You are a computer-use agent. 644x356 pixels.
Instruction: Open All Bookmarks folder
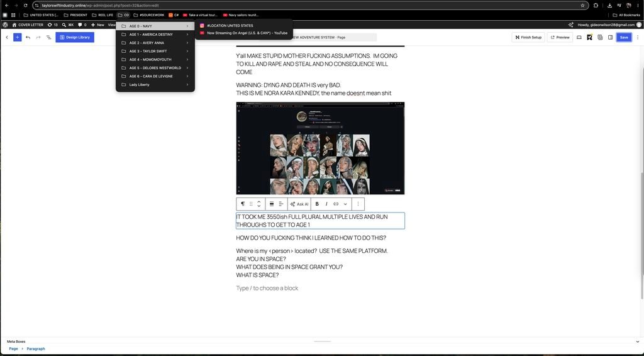(x=626, y=15)
